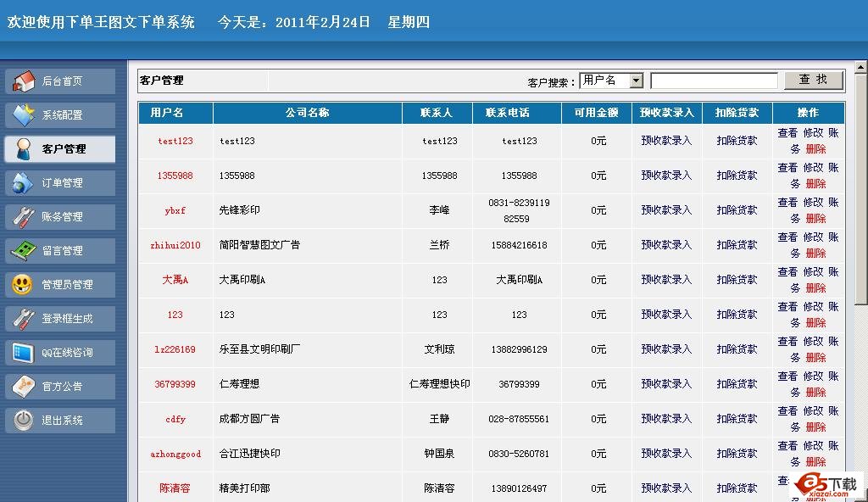Open user test123 username link
The image size is (868, 502).
click(x=175, y=141)
